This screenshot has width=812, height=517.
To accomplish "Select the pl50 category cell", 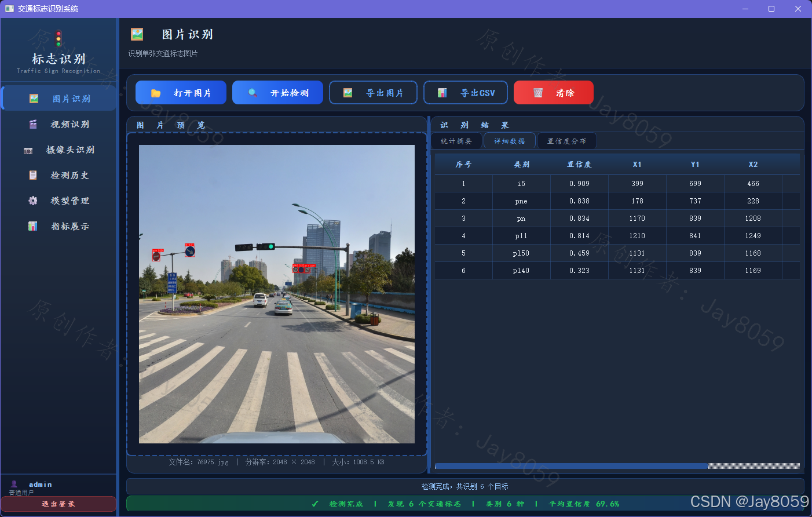I will pos(521,253).
